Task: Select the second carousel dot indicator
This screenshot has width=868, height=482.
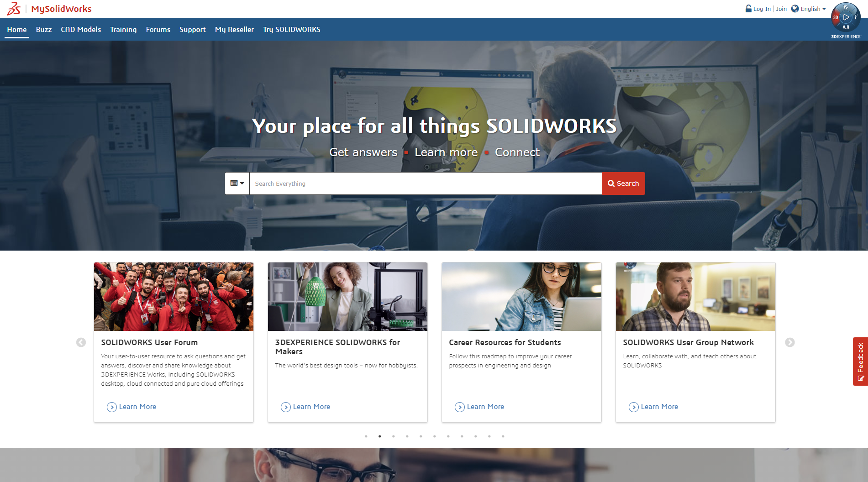Action: pos(379,436)
